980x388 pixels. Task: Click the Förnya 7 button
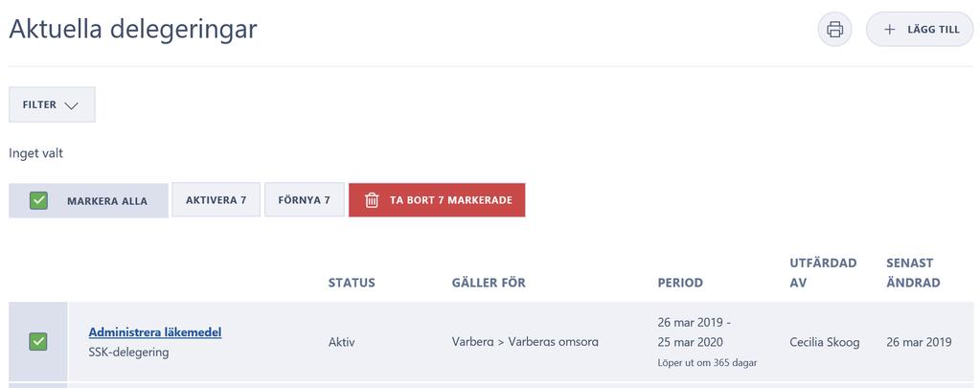[x=305, y=200]
